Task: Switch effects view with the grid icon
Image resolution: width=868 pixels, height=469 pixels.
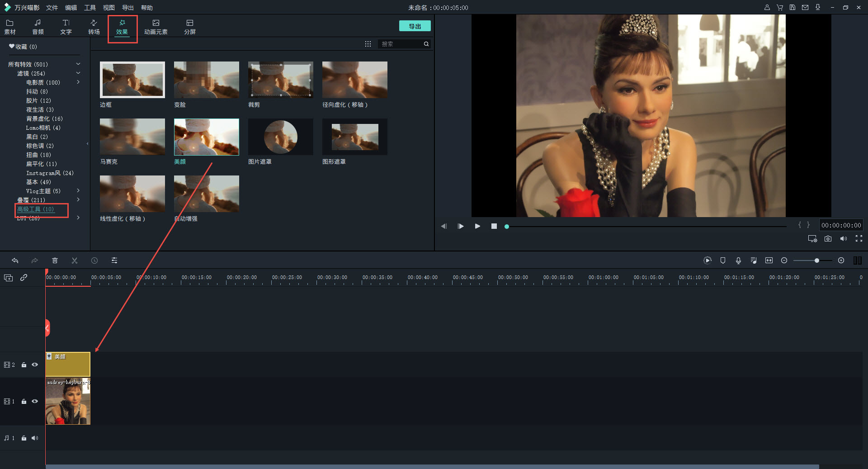Action: click(x=368, y=44)
